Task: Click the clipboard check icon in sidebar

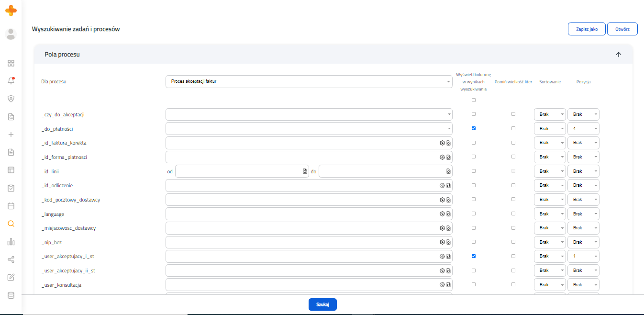Action: tap(11, 188)
